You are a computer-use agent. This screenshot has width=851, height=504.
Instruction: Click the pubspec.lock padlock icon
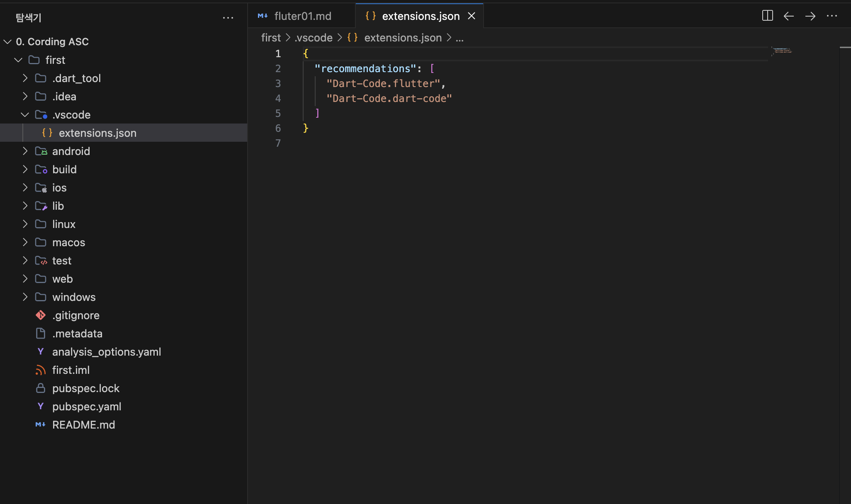tap(41, 388)
